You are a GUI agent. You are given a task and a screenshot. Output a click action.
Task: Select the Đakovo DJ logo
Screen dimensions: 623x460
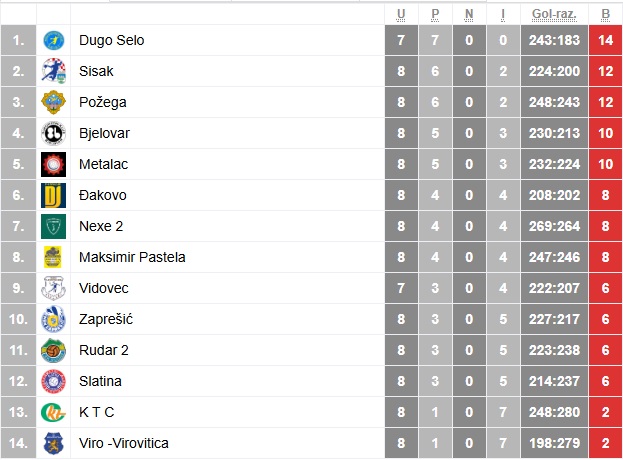tap(53, 195)
